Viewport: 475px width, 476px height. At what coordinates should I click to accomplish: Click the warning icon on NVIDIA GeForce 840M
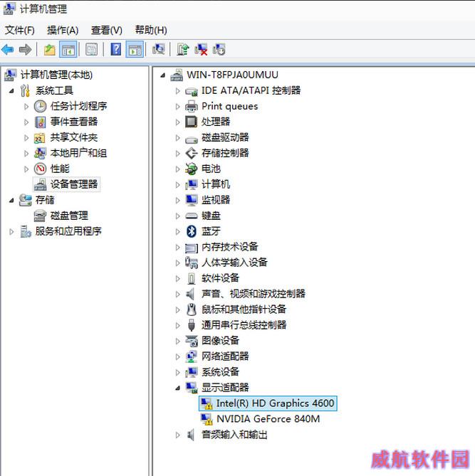(207, 419)
